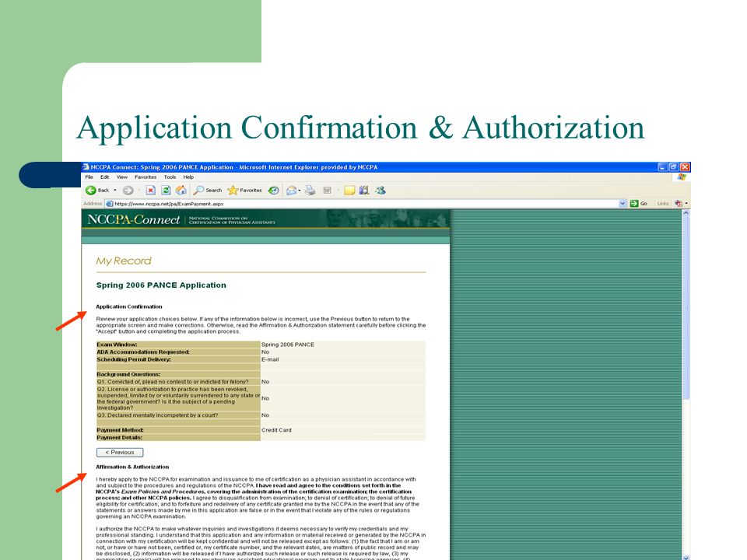Screen dimensions: 747x560
Task: Click the toolbar icon right of Links
Action: click(x=679, y=204)
